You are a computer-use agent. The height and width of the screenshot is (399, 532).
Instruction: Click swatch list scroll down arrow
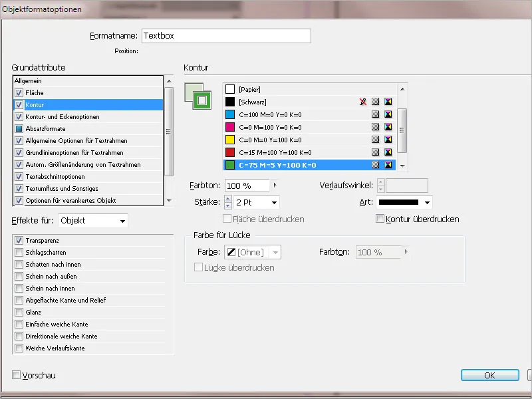pos(402,166)
